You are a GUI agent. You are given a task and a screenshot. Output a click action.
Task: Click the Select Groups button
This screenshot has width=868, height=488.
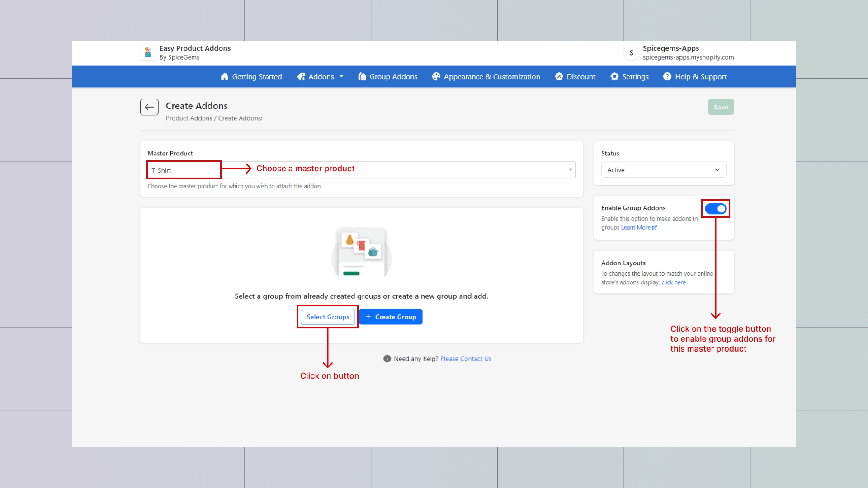click(328, 317)
